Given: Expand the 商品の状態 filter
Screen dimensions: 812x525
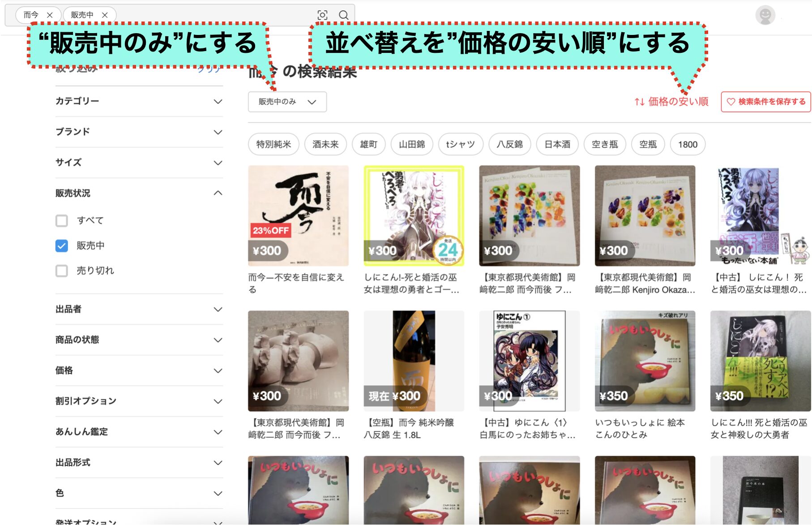Looking at the screenshot, I should (139, 340).
